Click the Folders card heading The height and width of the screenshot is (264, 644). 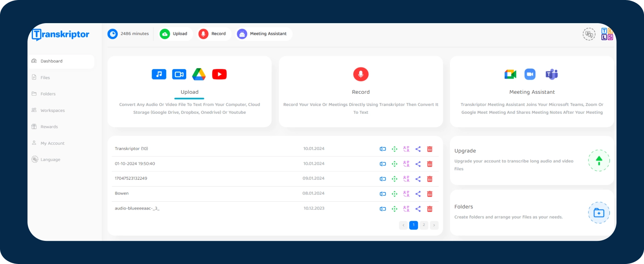pos(464,207)
